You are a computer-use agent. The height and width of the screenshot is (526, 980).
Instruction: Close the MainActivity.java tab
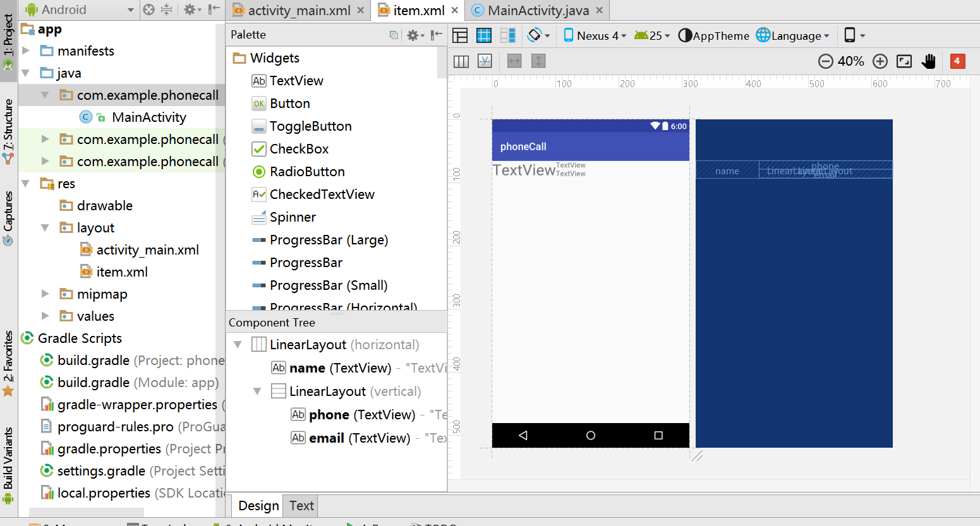point(599,10)
